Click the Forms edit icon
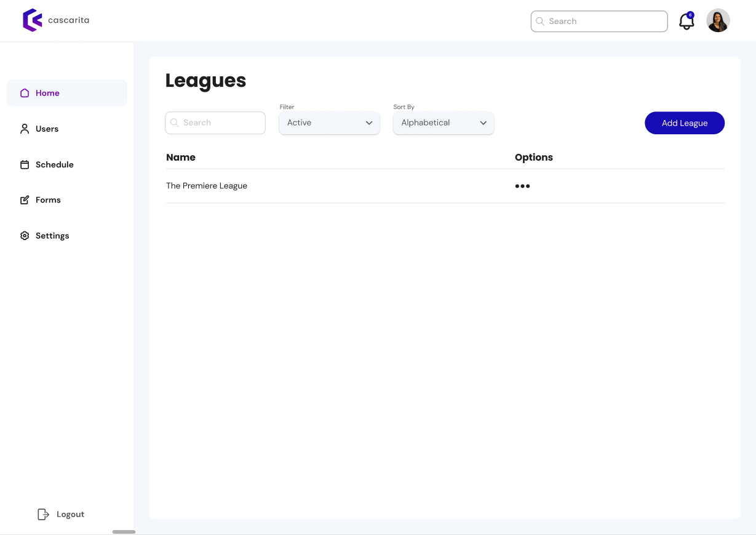 coord(25,200)
